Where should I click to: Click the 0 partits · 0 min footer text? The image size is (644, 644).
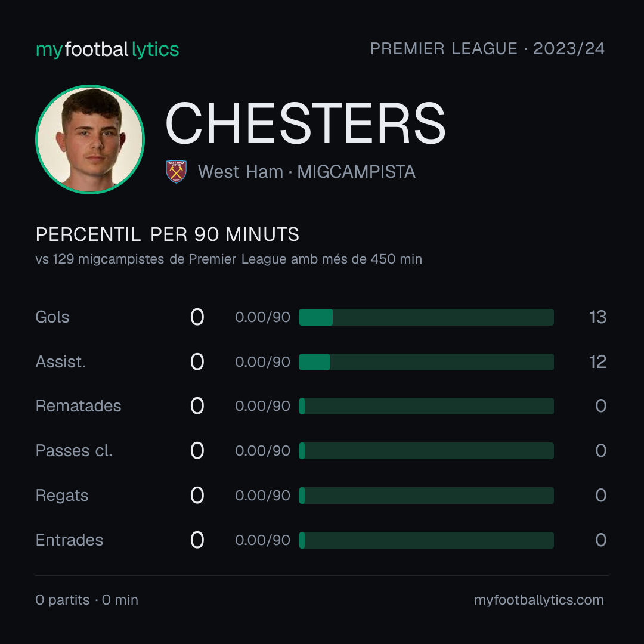pyautogui.click(x=86, y=600)
